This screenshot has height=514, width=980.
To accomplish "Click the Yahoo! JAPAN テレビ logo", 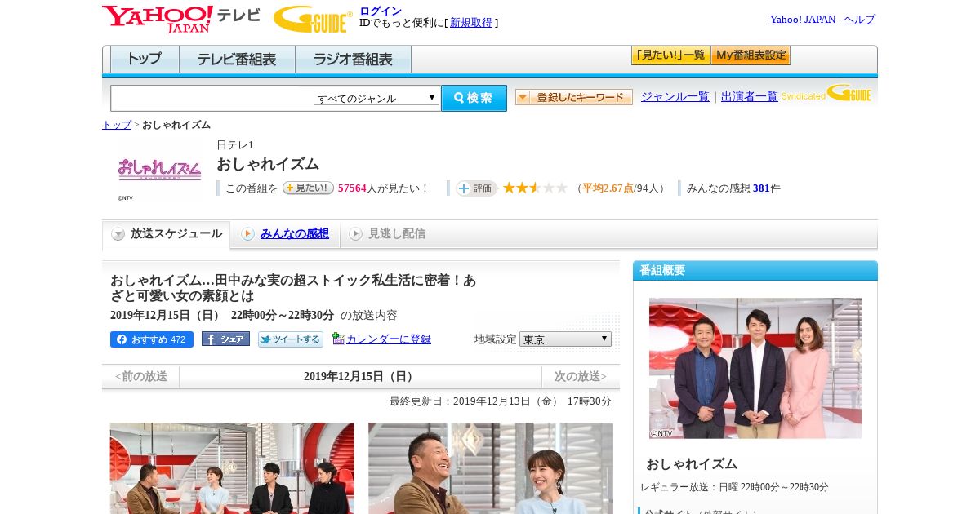I will point(181,19).
